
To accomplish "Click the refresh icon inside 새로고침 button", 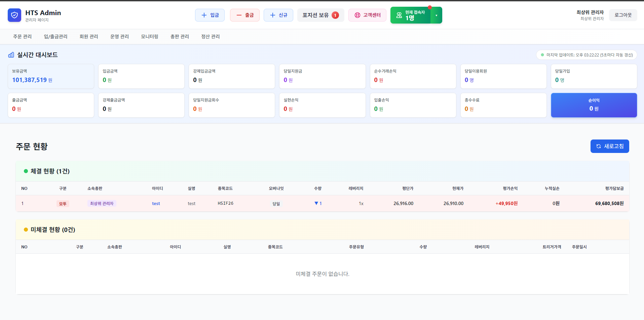I will click(599, 146).
